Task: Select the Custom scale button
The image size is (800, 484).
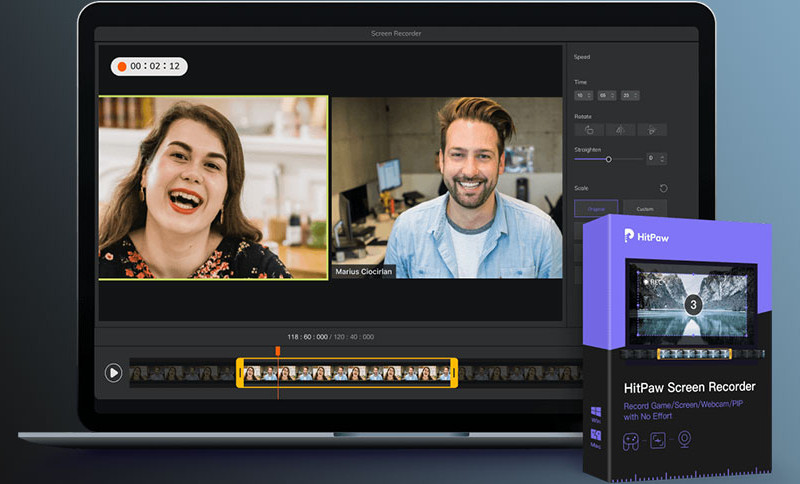Action: click(645, 209)
